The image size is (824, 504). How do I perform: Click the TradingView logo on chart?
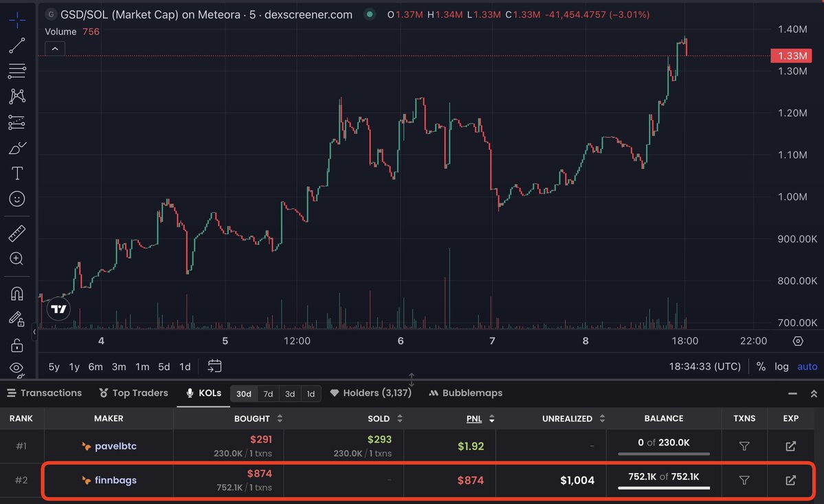click(58, 309)
